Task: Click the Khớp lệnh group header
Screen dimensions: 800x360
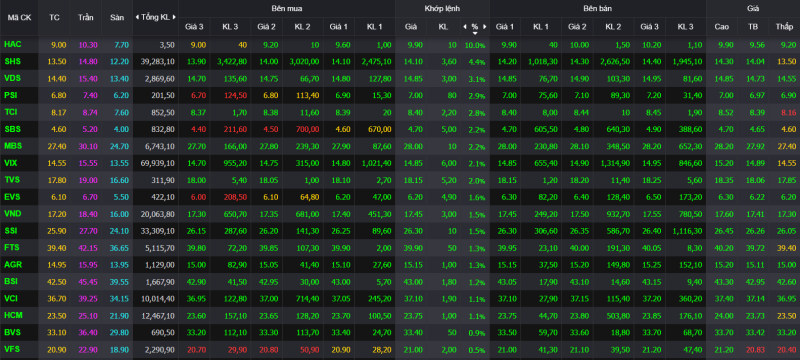Action: (442, 8)
